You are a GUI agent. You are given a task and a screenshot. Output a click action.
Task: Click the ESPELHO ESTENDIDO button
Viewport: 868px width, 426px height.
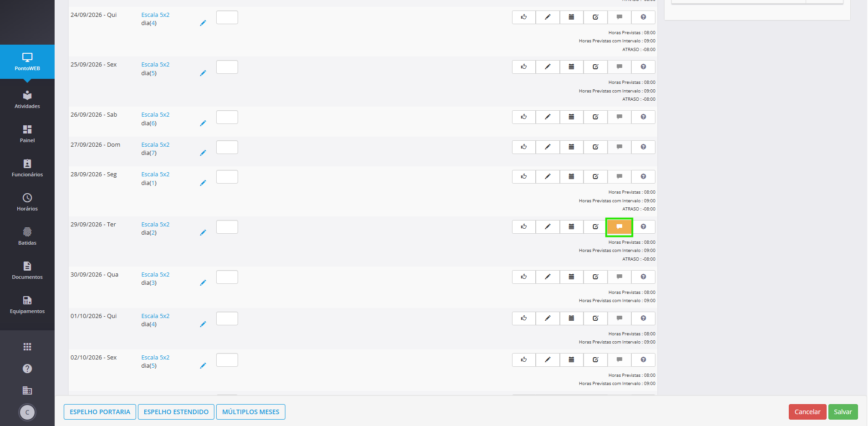[176, 412]
